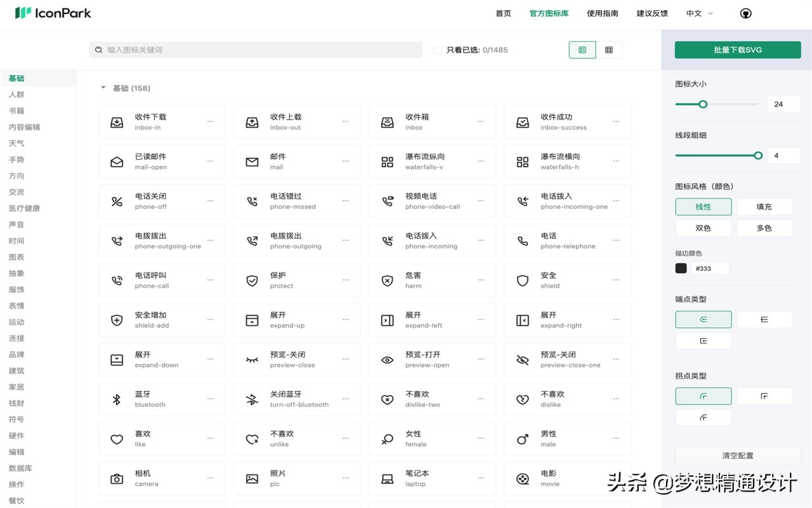This screenshot has height=508, width=812.
Task: Click the 批量下载SVG button
Action: click(738, 50)
